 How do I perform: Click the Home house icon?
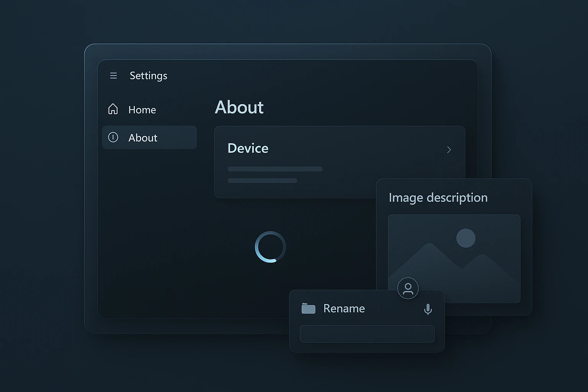click(113, 109)
